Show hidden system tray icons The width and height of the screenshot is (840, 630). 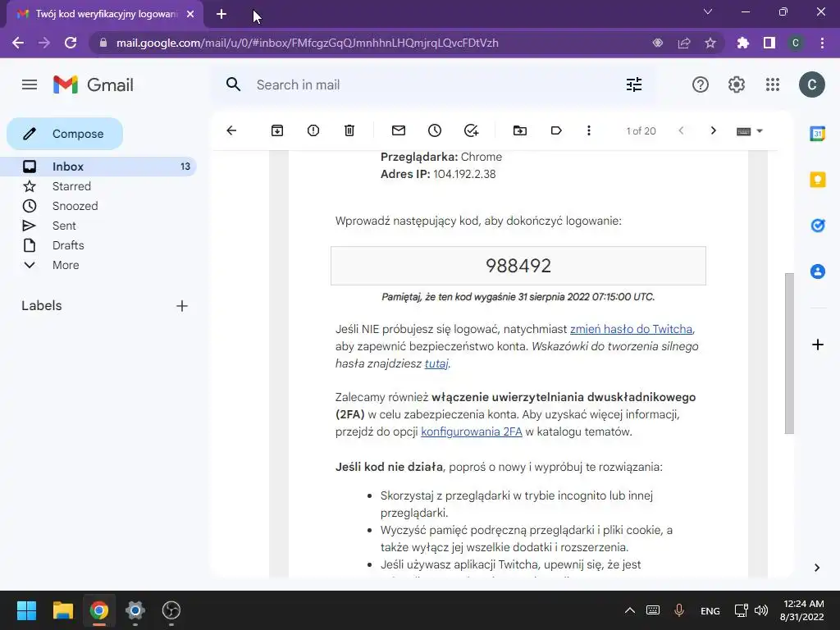click(x=630, y=610)
